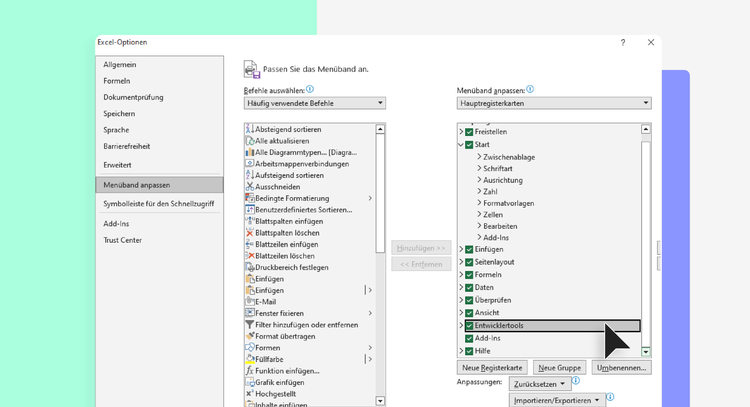Open the Trust Center category
750x407 pixels.
tap(122, 240)
